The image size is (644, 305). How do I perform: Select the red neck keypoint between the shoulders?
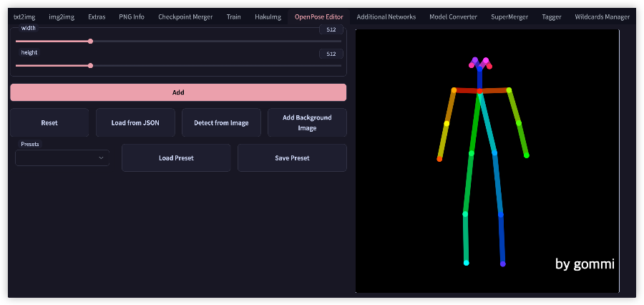[x=479, y=91]
